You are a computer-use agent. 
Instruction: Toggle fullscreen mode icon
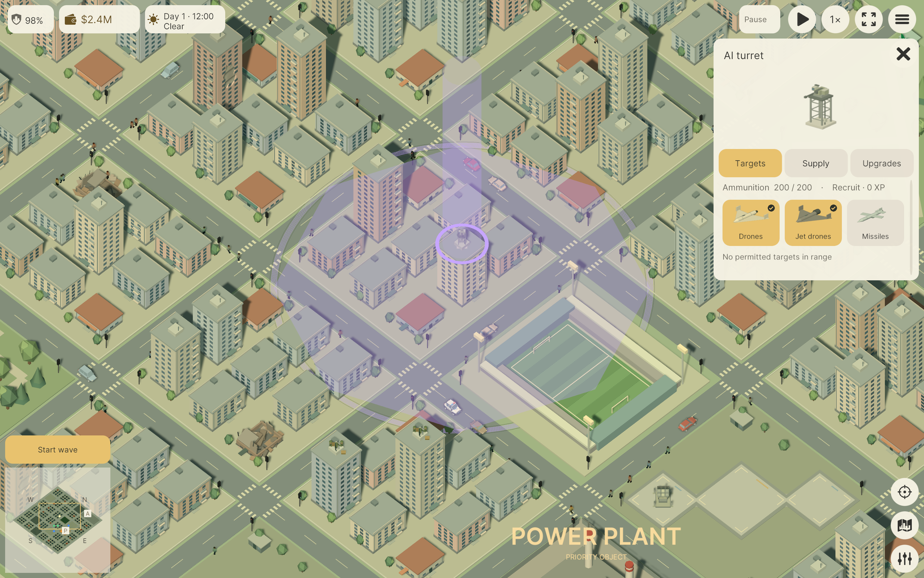click(x=868, y=20)
